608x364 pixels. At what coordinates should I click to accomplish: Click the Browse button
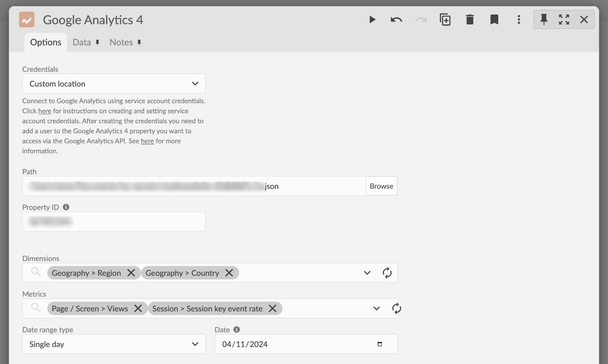[x=381, y=186]
